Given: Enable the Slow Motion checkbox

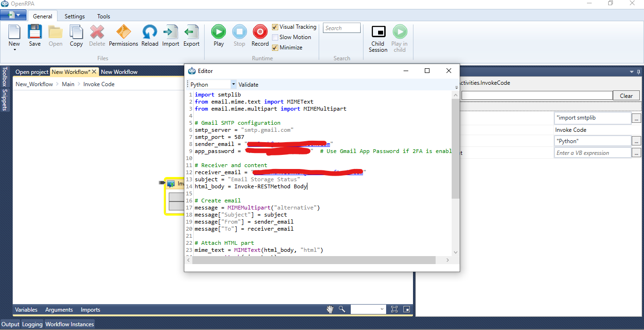Looking at the screenshot, I should pos(275,37).
